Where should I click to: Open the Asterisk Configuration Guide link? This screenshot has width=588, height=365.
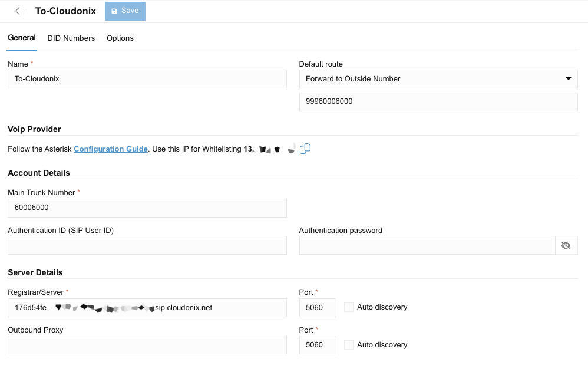[x=111, y=149]
